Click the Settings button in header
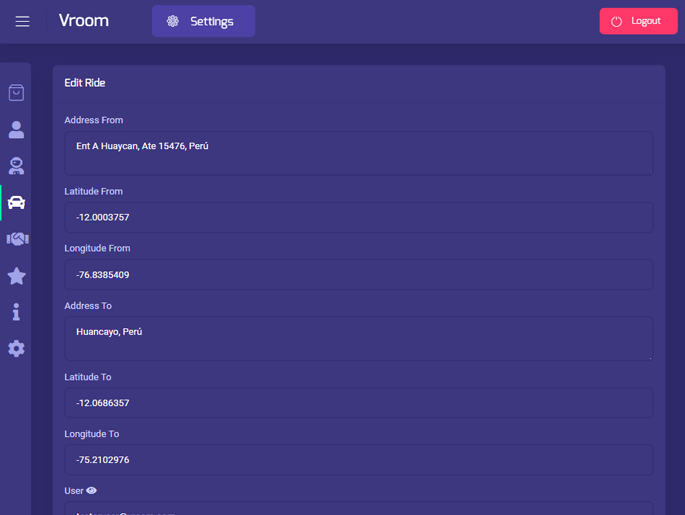 [x=203, y=21]
